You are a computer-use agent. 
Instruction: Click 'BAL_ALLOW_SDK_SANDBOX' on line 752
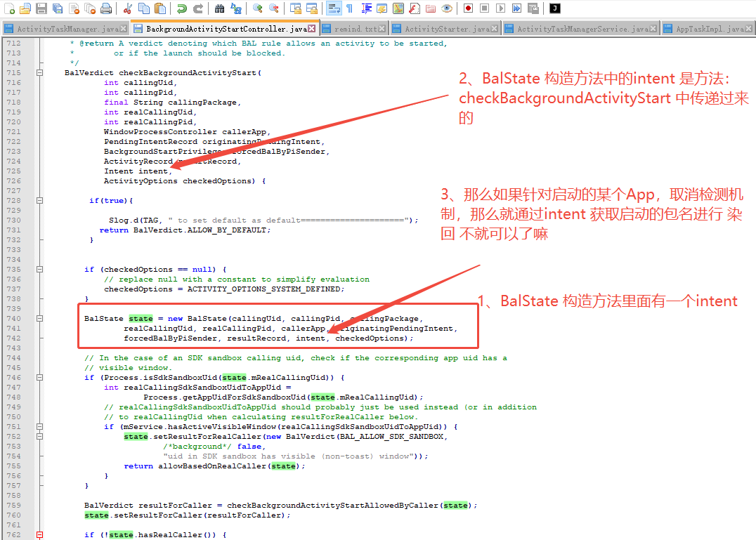[391, 437]
